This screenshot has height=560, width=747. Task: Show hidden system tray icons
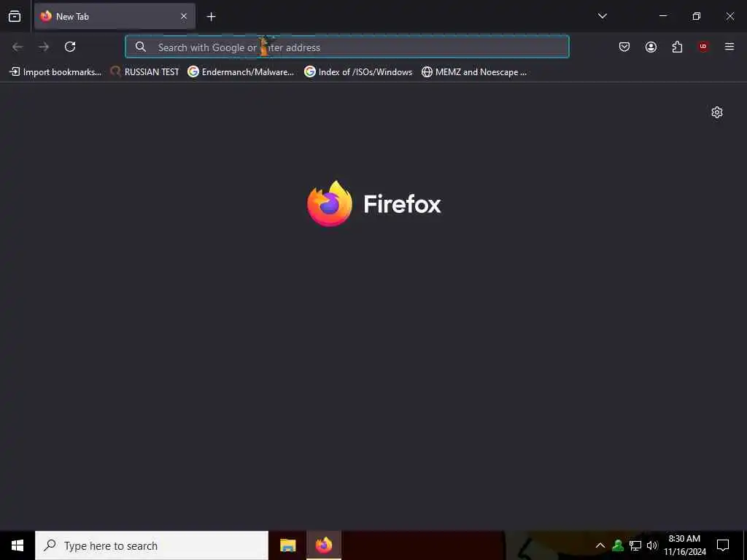600,545
